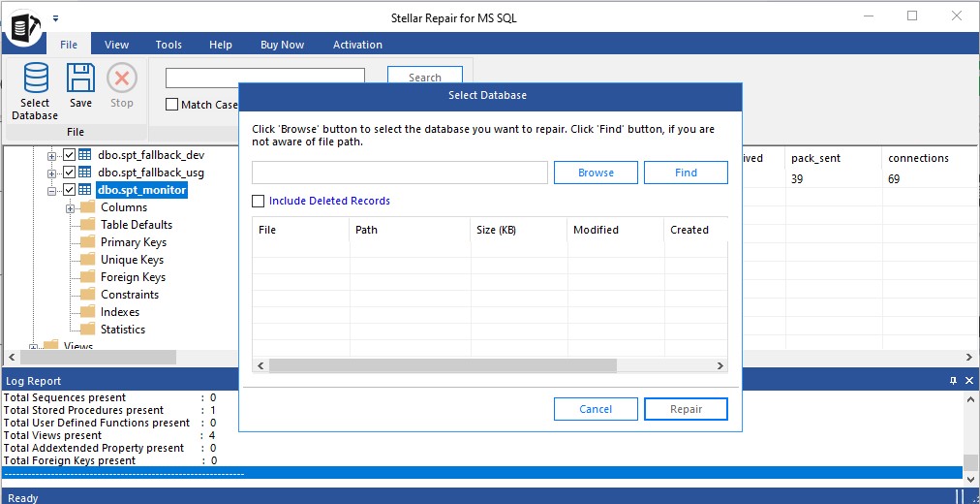Expand the dbo.spt_fallback_usg tree node
The width and height of the screenshot is (980, 504).
click(x=52, y=173)
